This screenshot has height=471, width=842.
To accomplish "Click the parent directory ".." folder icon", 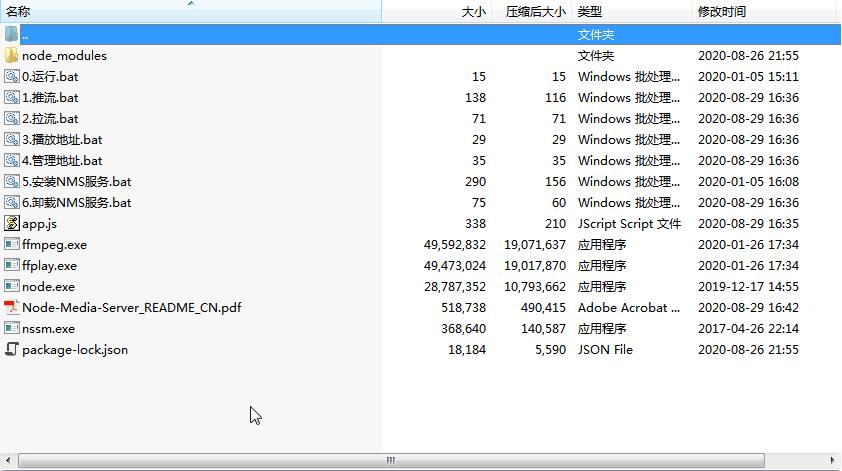I will tap(12, 35).
